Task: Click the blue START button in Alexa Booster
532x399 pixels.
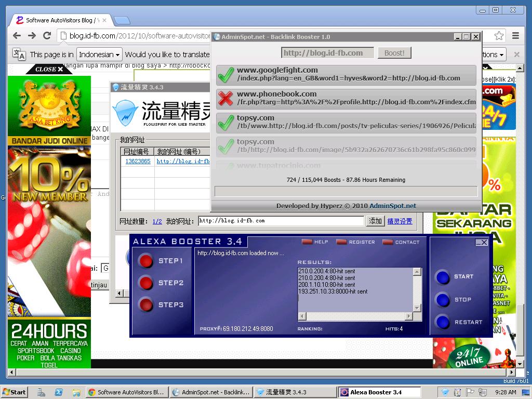Action: [443, 277]
